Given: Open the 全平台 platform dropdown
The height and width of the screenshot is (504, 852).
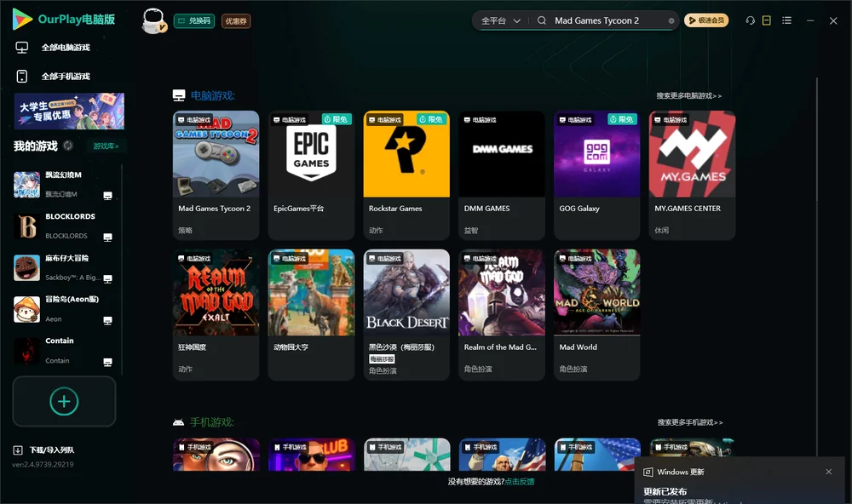Looking at the screenshot, I should coord(500,20).
